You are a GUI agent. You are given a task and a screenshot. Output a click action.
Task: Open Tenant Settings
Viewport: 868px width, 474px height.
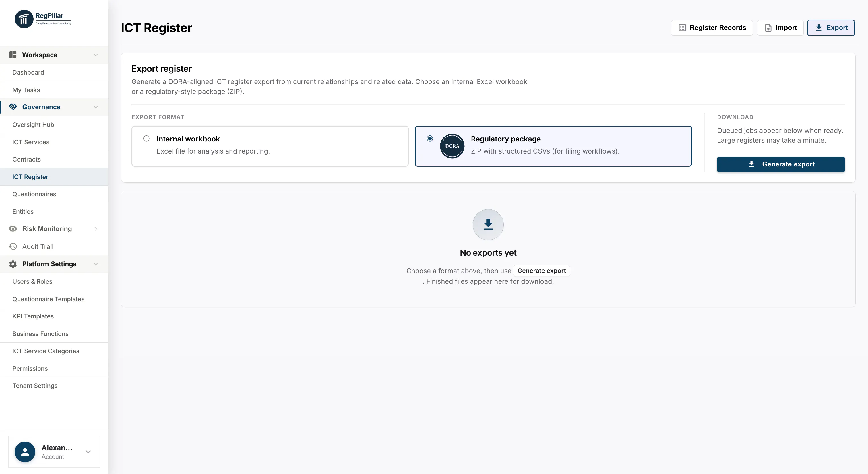(x=54, y=386)
